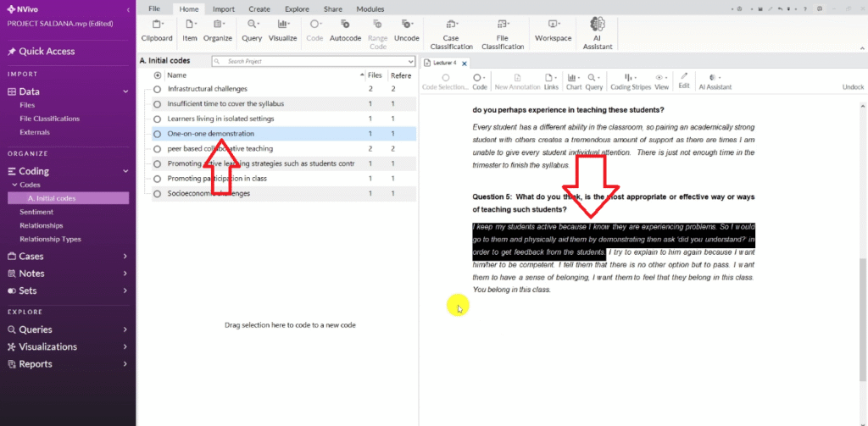Open the Workspace ribbon tool
Screen dimensions: 868x426
tap(554, 26)
